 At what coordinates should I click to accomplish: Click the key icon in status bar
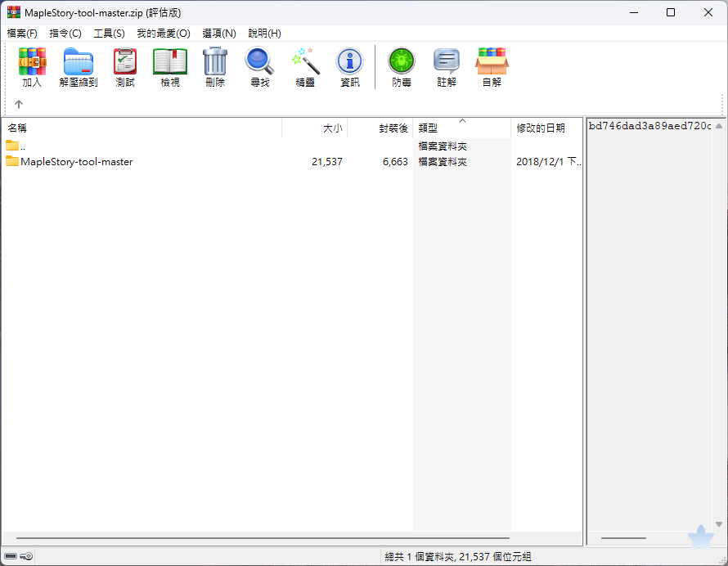pyautogui.click(x=26, y=556)
